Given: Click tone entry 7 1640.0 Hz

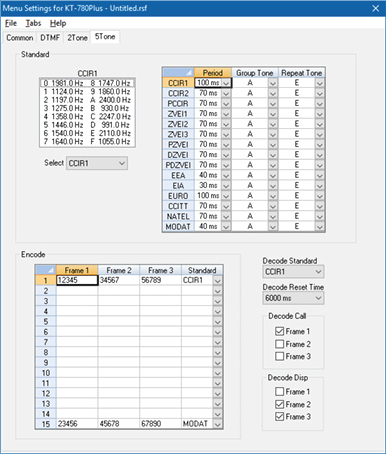Looking at the screenshot, I should click(63, 141).
